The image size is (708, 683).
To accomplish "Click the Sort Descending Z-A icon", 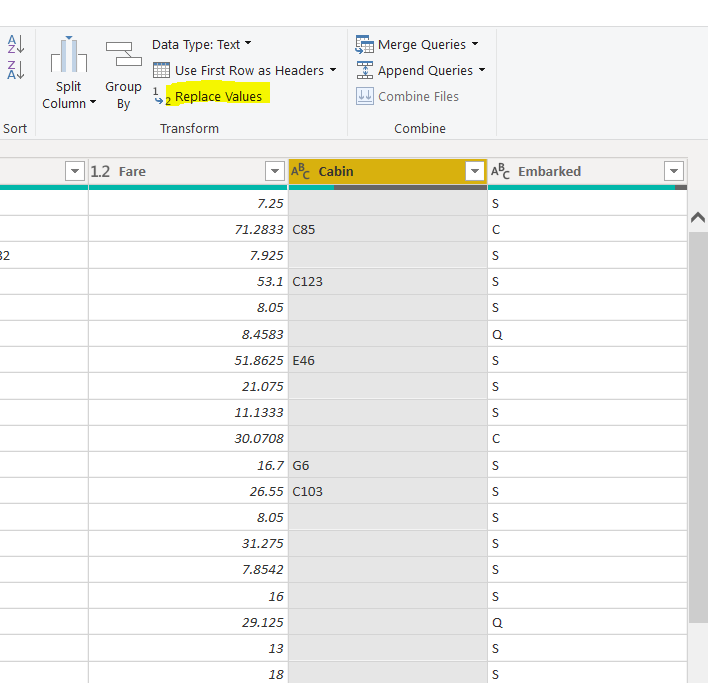I will click(x=16, y=70).
